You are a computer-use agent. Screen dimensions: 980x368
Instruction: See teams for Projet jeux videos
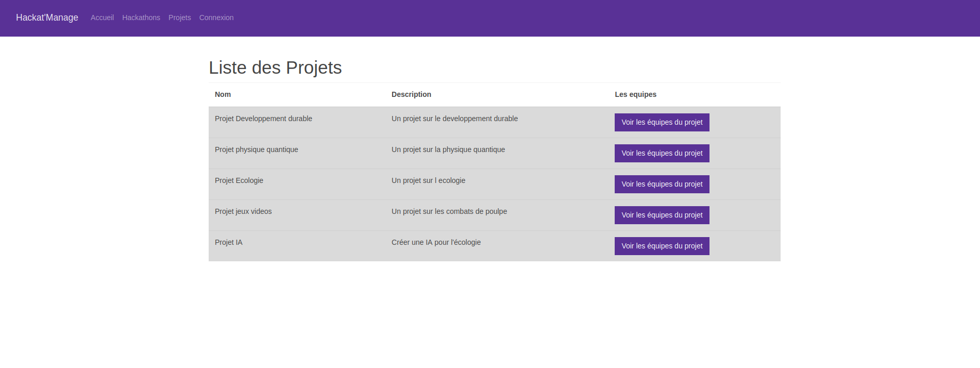click(x=662, y=215)
